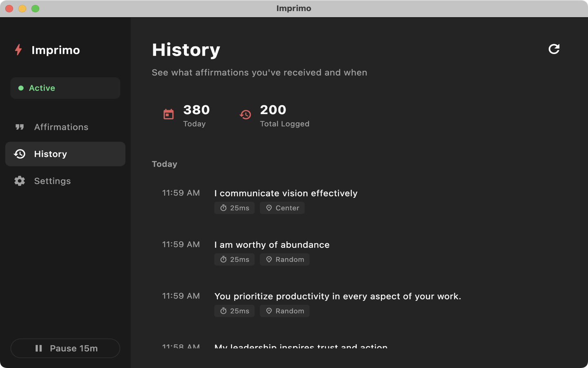Toggle the green Active status indicator

(20, 88)
